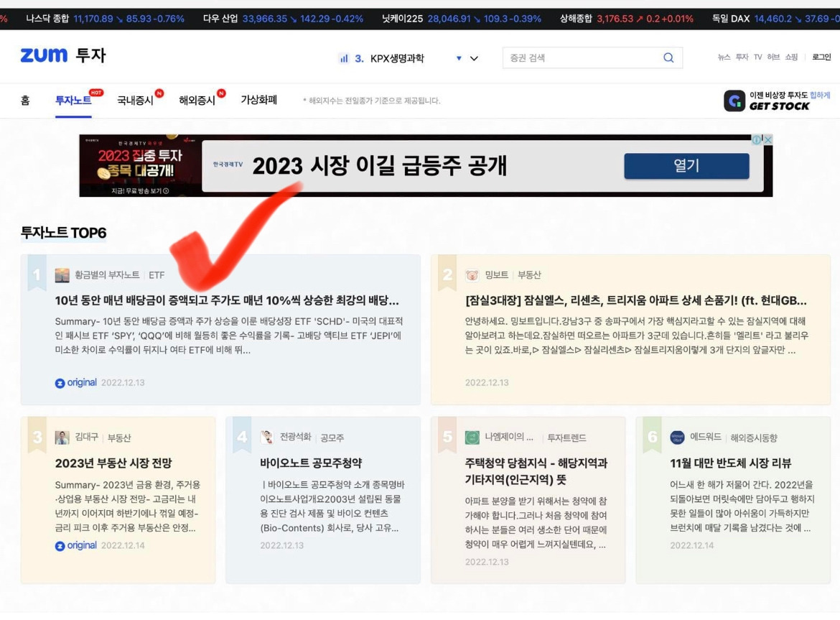Open the 투자노트 tab

(73, 100)
